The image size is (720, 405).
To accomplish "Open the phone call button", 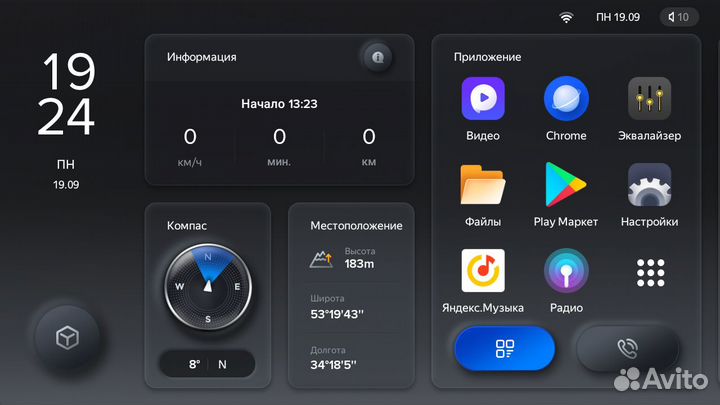I will pyautogui.click(x=628, y=349).
